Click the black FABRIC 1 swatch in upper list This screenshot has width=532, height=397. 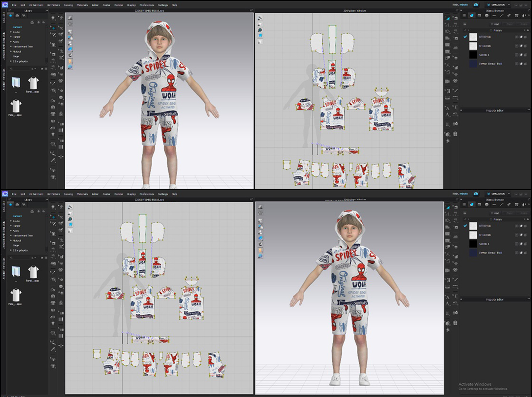point(473,55)
